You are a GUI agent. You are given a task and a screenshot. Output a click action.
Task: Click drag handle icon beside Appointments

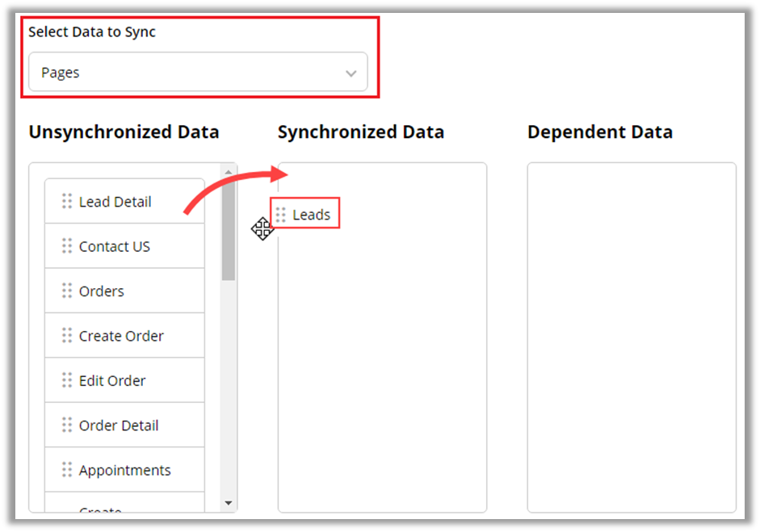[x=67, y=470]
